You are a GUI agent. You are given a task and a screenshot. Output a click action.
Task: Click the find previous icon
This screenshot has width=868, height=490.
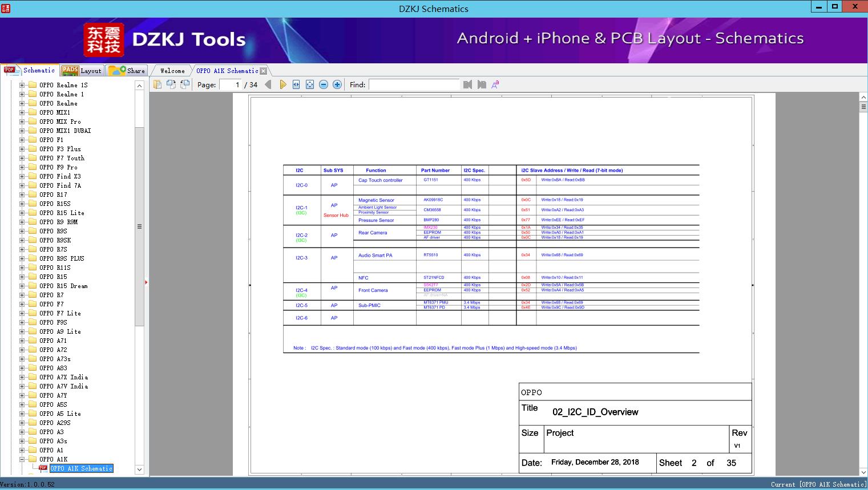pyautogui.click(x=468, y=84)
